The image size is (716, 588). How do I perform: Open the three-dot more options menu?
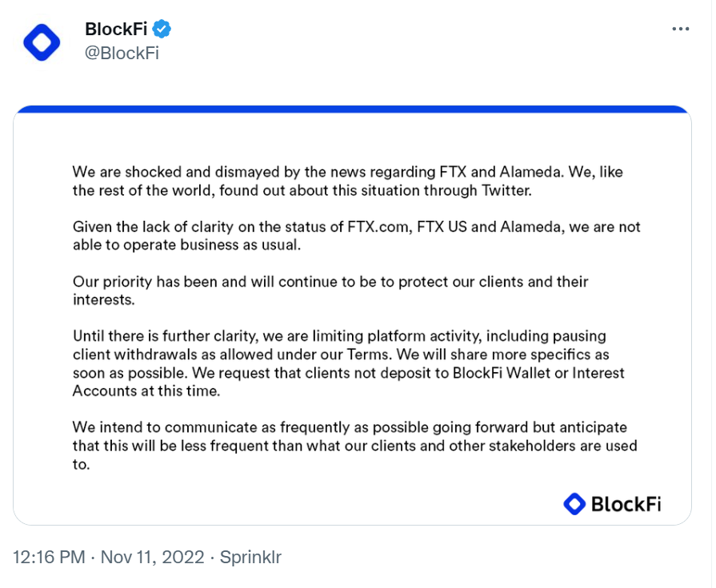point(680,29)
